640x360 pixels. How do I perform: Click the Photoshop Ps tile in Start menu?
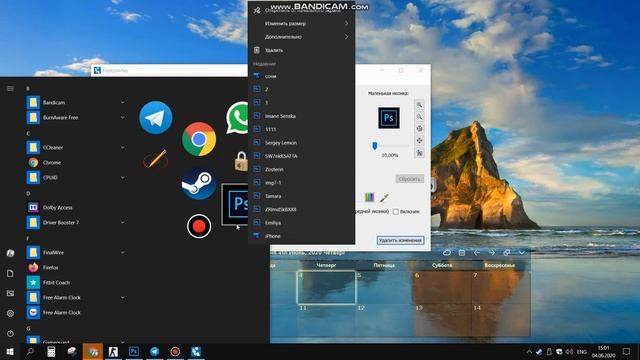coord(235,204)
